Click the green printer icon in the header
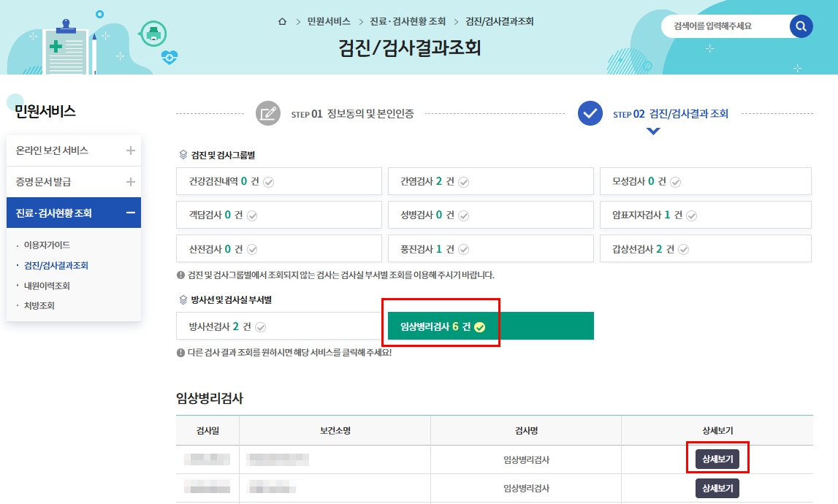838x504 pixels. point(152,32)
